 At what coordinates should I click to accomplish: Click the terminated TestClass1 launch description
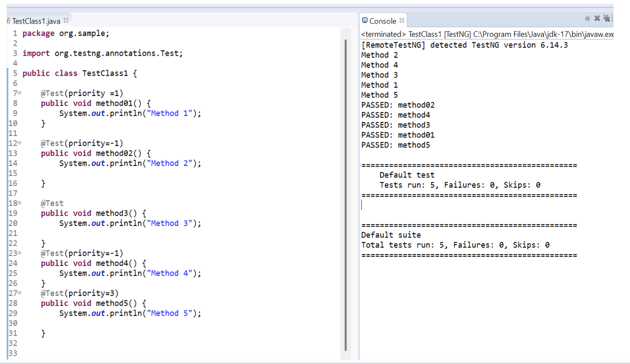(x=487, y=34)
